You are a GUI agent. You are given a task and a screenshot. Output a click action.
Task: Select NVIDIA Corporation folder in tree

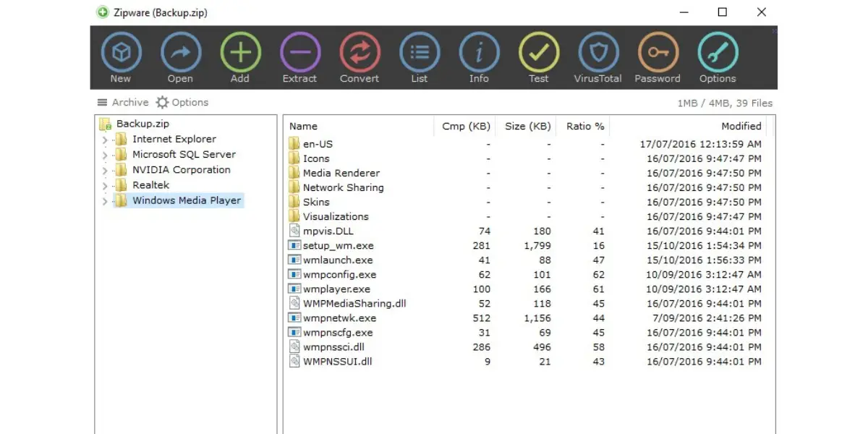tap(182, 170)
